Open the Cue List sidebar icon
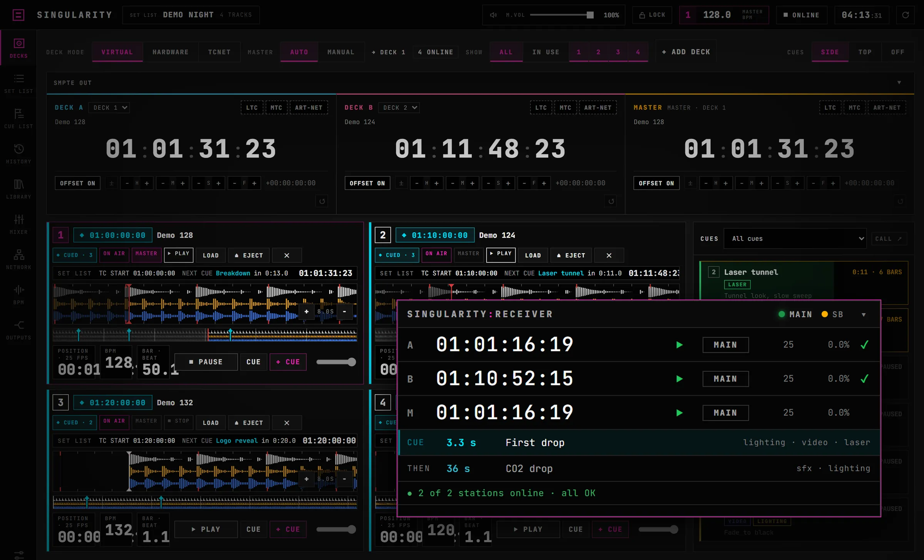924x560 pixels. coord(18,119)
